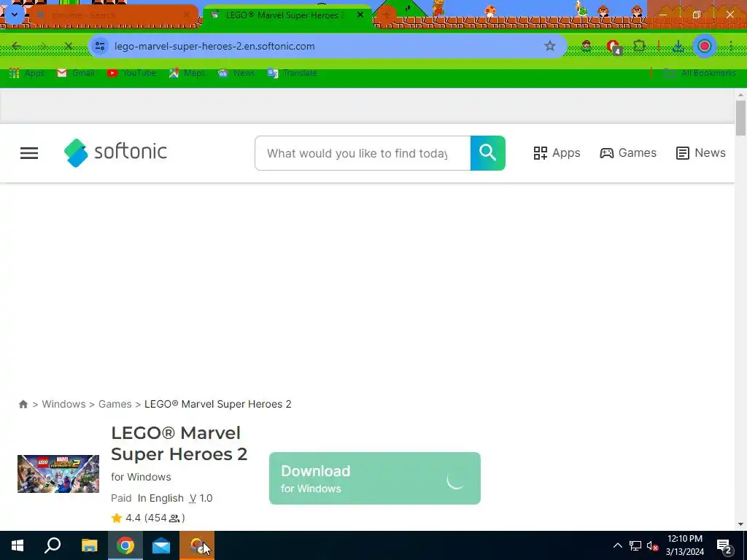This screenshot has height=560, width=747.
Task: Open the Chrome downloads icon
Action: [x=678, y=46]
